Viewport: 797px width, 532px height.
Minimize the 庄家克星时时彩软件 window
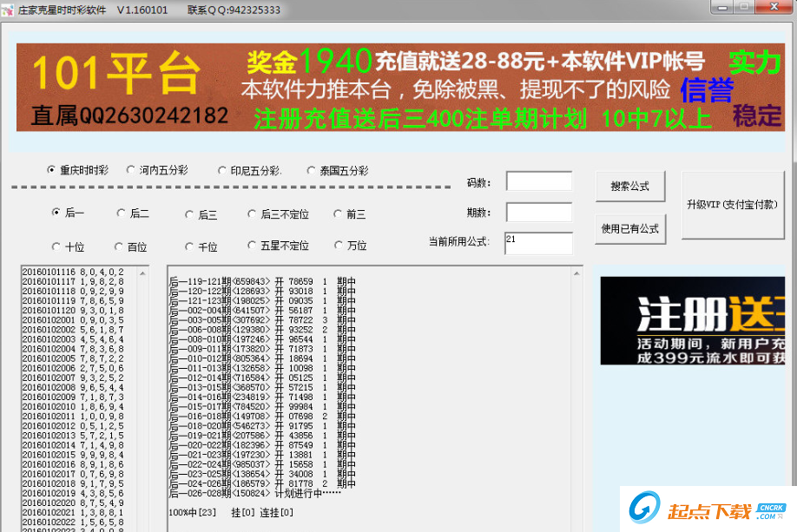pos(722,7)
